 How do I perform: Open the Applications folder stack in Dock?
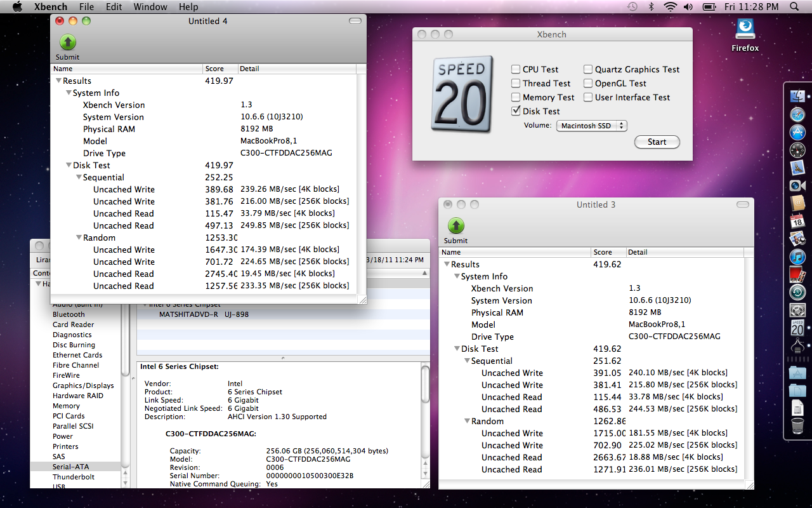tap(797, 372)
